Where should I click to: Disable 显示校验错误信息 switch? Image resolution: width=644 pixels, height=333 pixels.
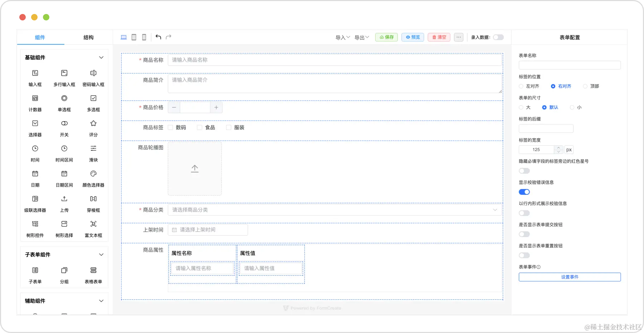(524, 192)
